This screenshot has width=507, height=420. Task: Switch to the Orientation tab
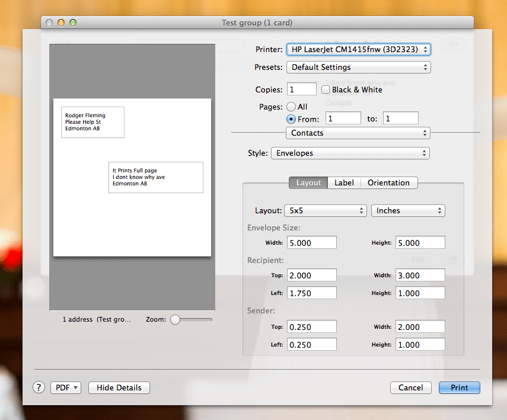(388, 182)
